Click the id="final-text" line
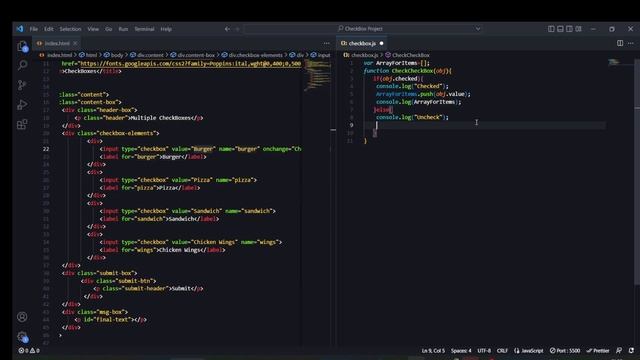Image resolution: width=640 pixels, height=360 pixels. (111, 320)
